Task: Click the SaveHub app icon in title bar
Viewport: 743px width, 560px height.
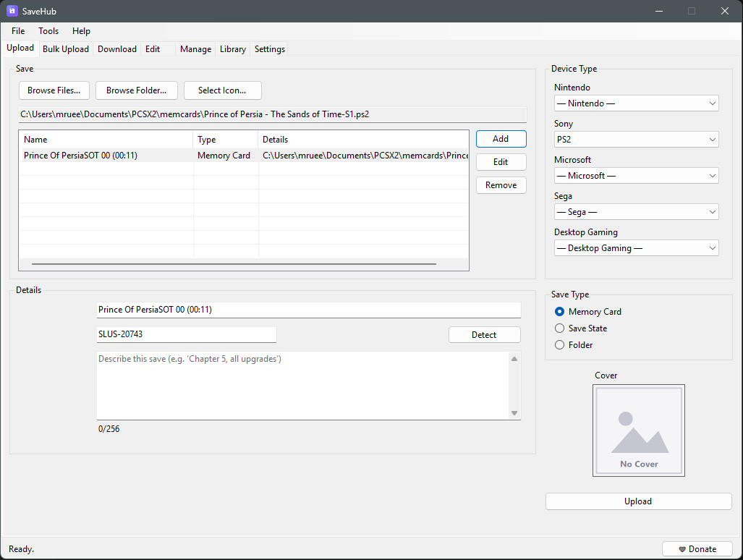Action: pos(12,11)
